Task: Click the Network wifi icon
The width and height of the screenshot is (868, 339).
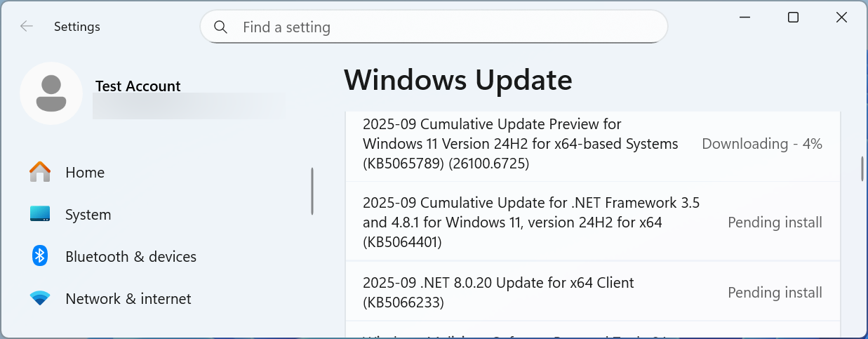Action: pyautogui.click(x=40, y=298)
